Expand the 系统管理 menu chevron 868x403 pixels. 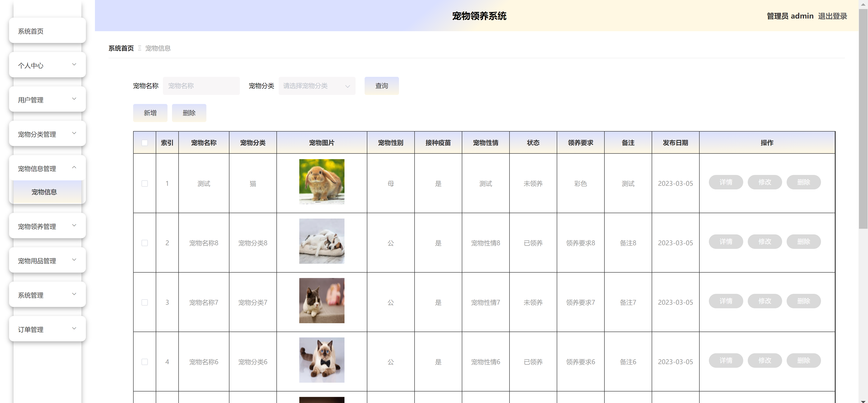pos(74,294)
